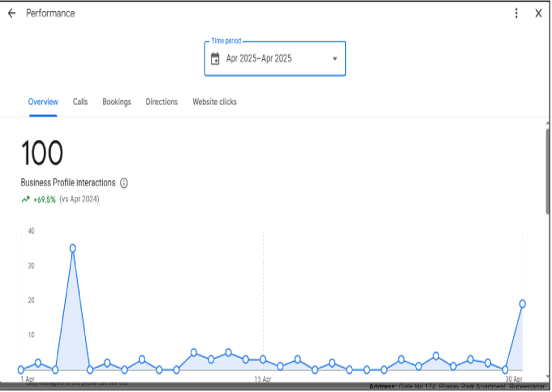Click the Apr 2025–Apr 2025 date field
552x392 pixels.
(x=259, y=59)
